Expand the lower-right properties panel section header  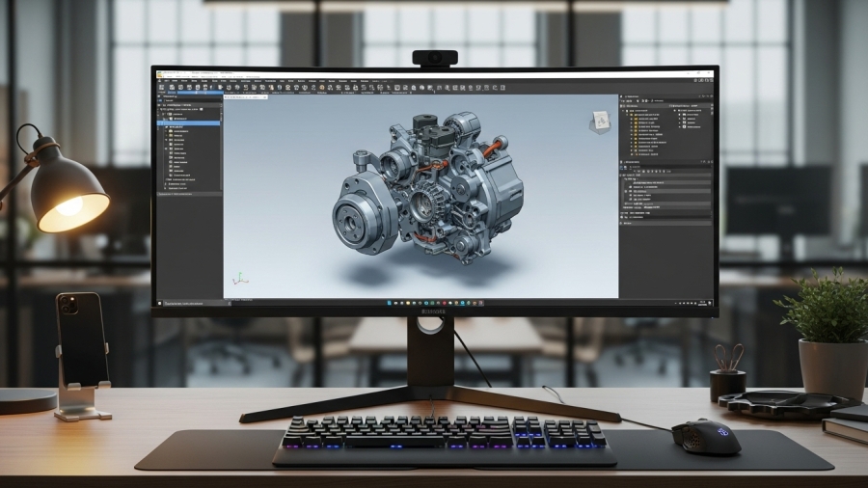click(624, 223)
